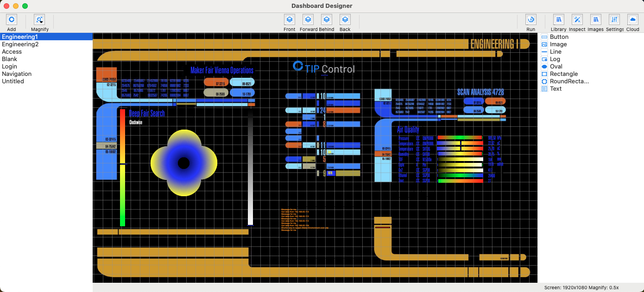Click the Forward layer icon
Viewport: 644px width, 292px height.
click(308, 20)
